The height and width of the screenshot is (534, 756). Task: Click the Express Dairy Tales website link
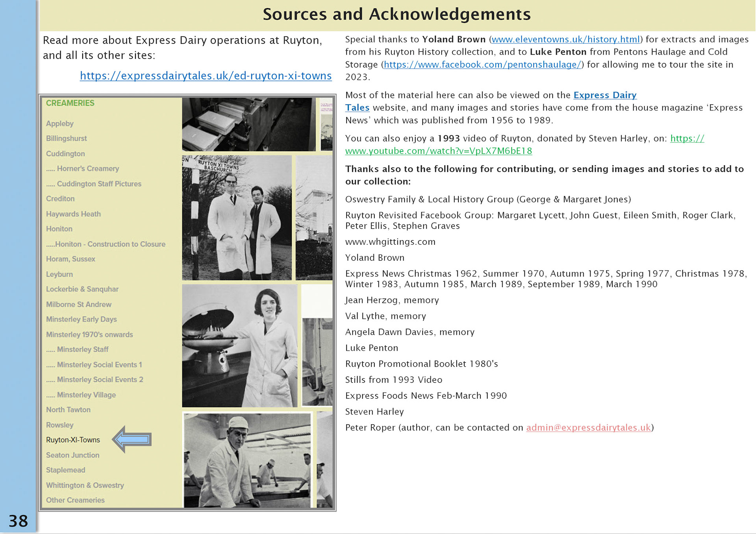pos(604,95)
